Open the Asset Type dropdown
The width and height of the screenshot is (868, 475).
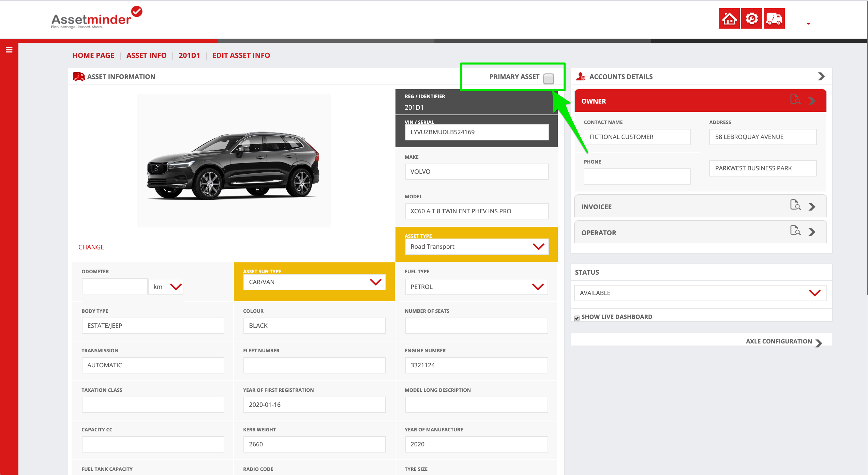[477, 247]
